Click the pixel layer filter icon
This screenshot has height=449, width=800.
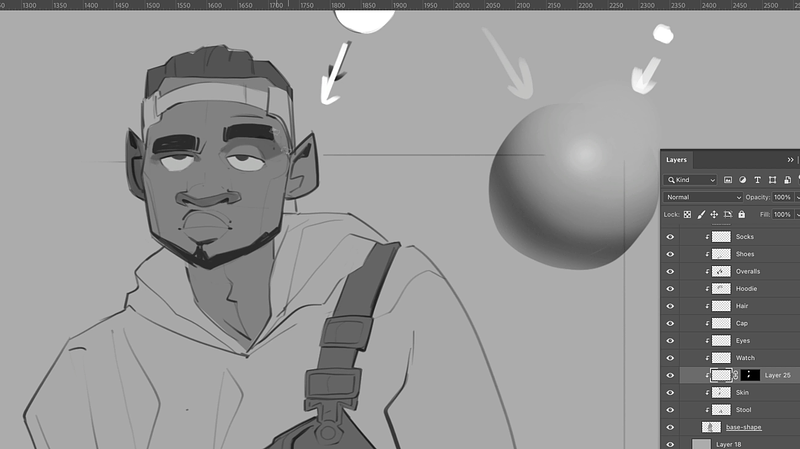coord(728,180)
